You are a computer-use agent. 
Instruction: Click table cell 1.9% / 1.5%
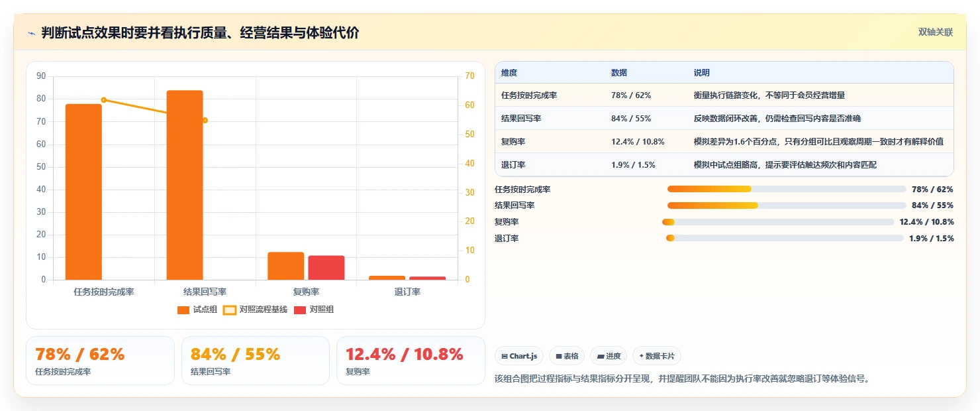click(633, 165)
